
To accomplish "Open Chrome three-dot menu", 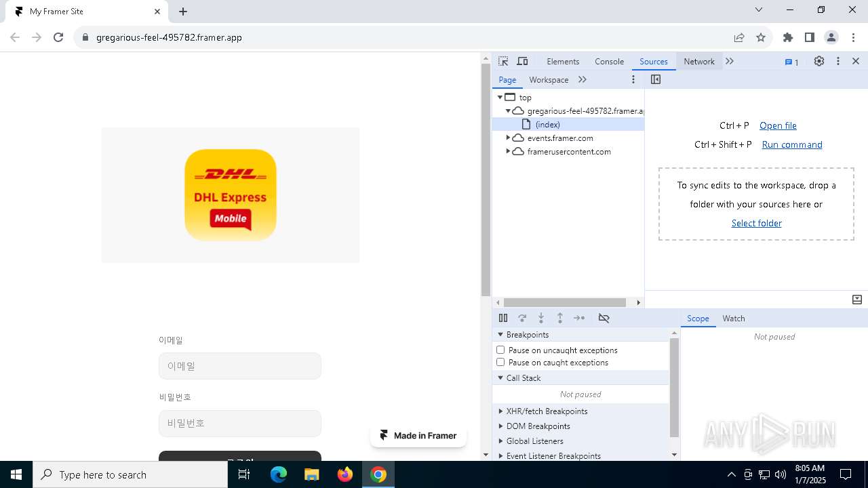I will pyautogui.click(x=853, y=37).
